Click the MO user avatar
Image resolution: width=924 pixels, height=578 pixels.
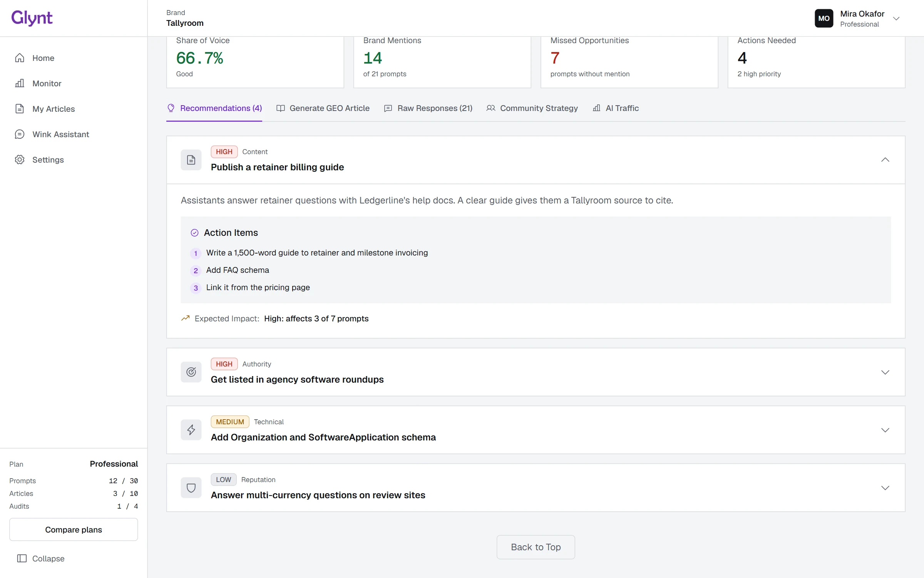pyautogui.click(x=824, y=18)
